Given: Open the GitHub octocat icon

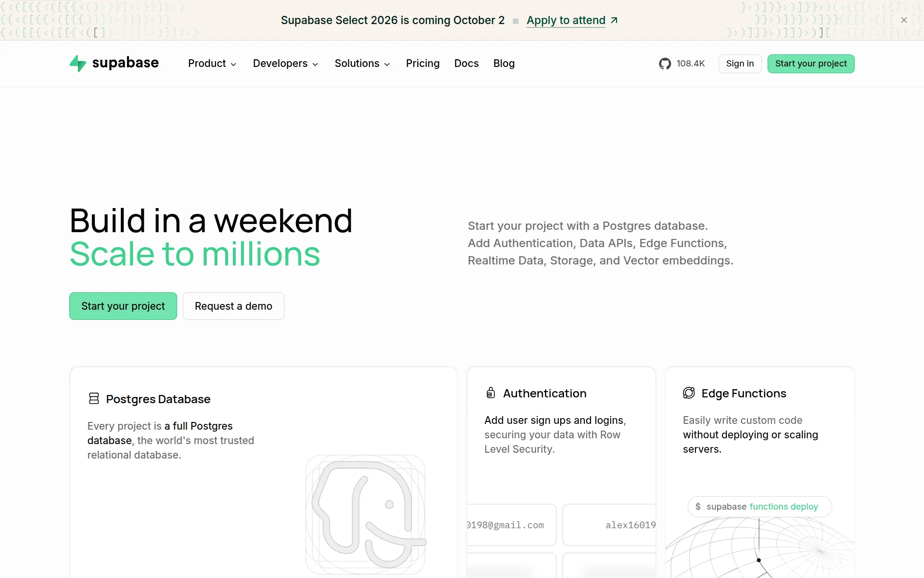Looking at the screenshot, I should [x=665, y=64].
